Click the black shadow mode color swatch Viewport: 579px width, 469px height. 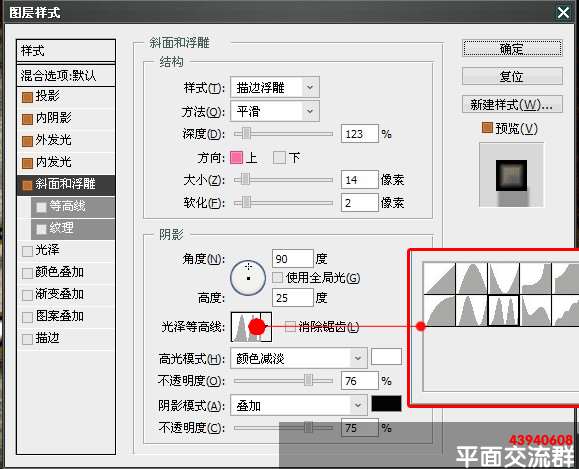click(x=386, y=404)
